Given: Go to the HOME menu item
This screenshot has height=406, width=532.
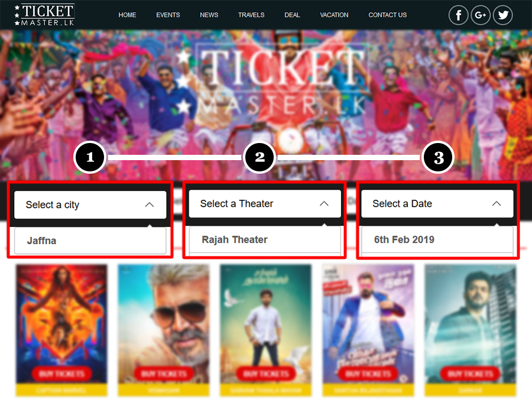Looking at the screenshot, I should (x=127, y=15).
